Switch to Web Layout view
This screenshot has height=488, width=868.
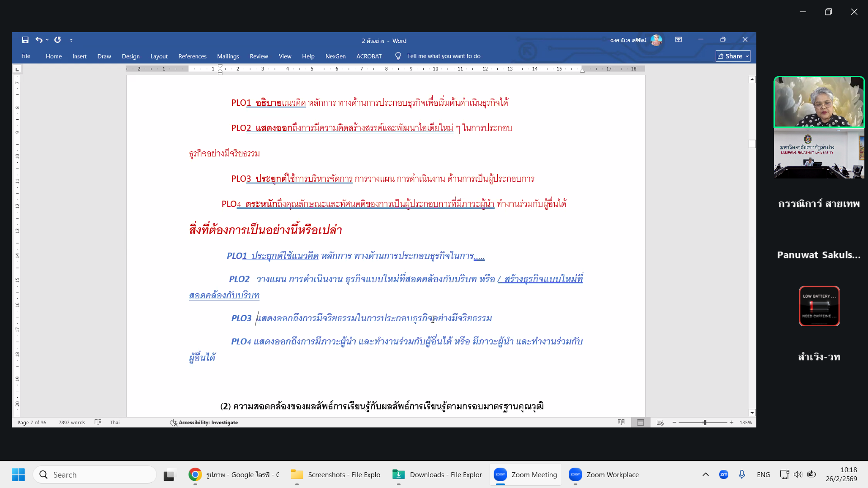[660, 422]
